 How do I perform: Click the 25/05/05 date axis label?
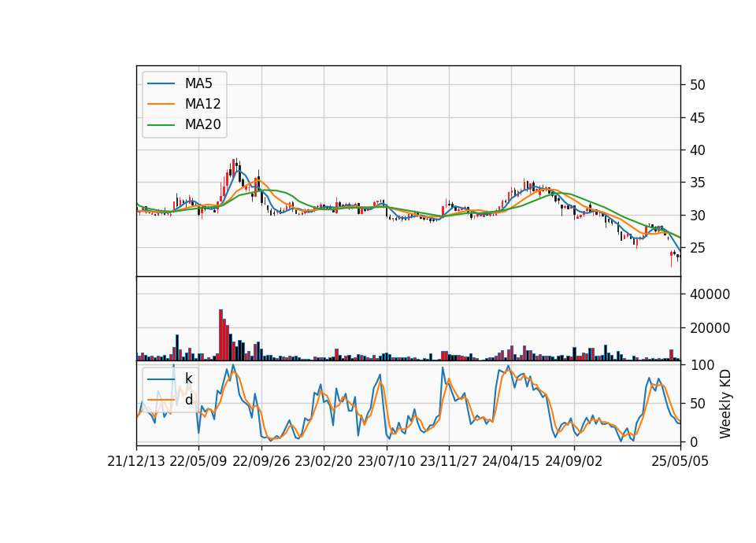680,462
